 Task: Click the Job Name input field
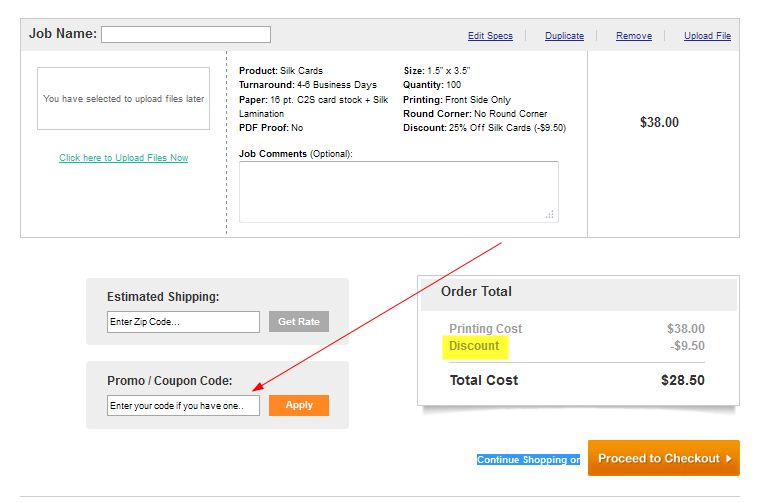[x=186, y=34]
